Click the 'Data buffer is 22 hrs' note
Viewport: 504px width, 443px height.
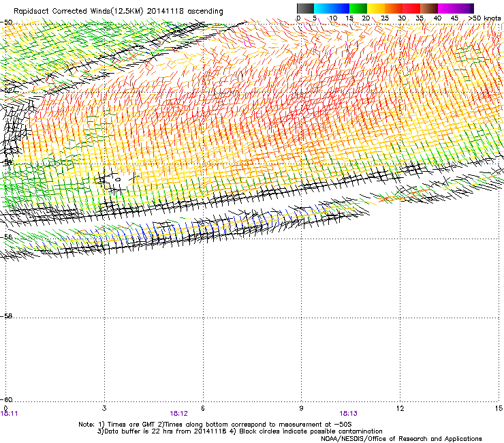(x=240, y=431)
